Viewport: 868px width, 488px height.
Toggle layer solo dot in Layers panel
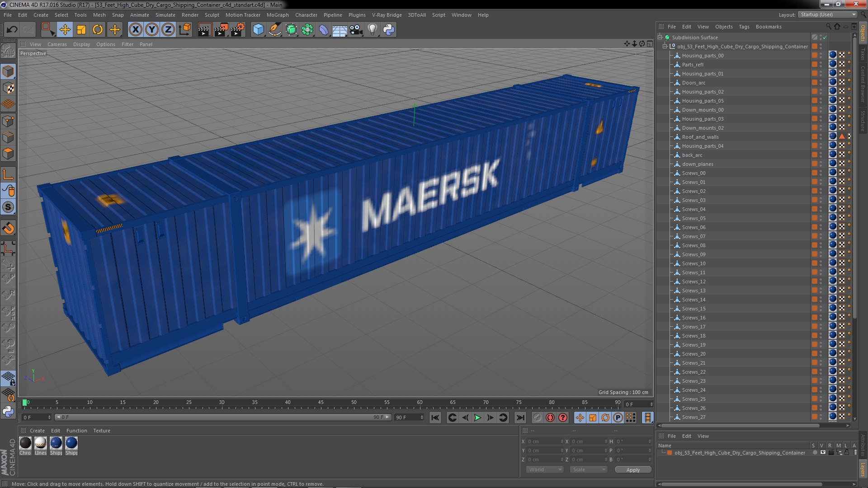click(x=815, y=453)
